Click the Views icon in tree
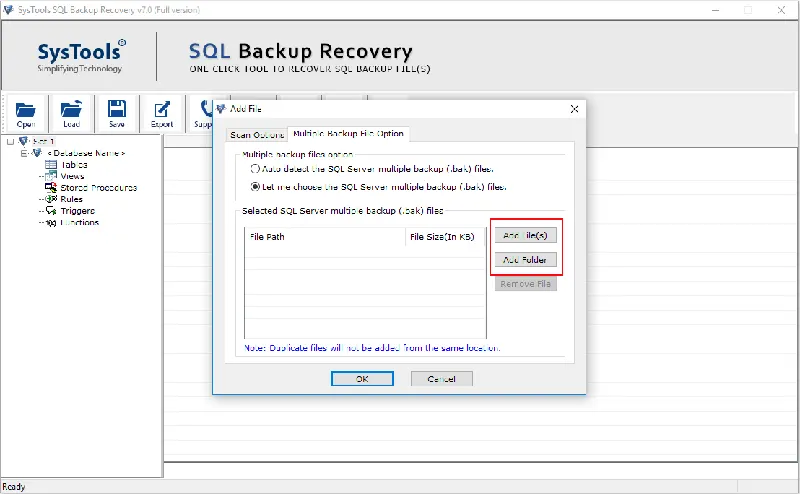 51,176
